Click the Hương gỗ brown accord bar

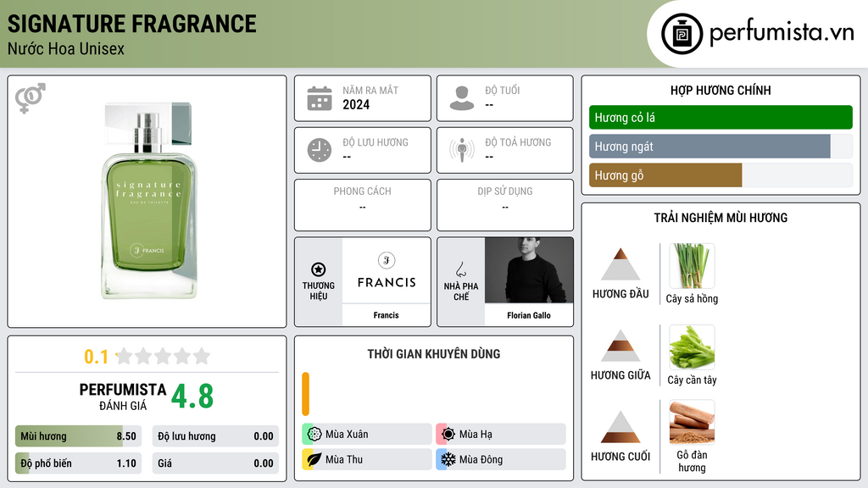pyautogui.click(x=721, y=175)
